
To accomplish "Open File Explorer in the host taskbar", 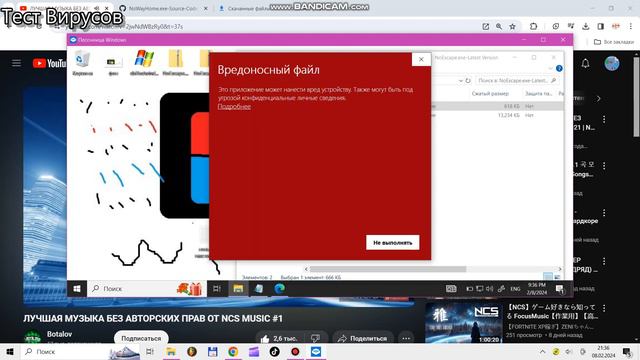I will click(171, 351).
